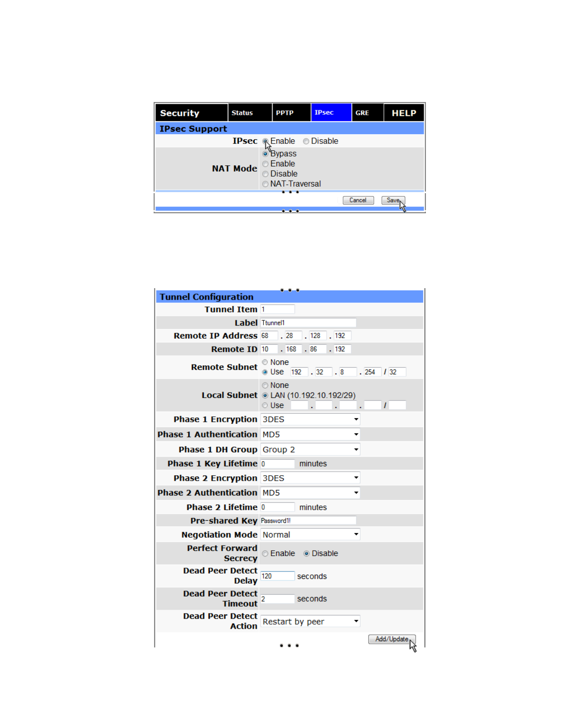Click Remote IP Address octet 28
The height and width of the screenshot is (728, 563).
pos(293,336)
